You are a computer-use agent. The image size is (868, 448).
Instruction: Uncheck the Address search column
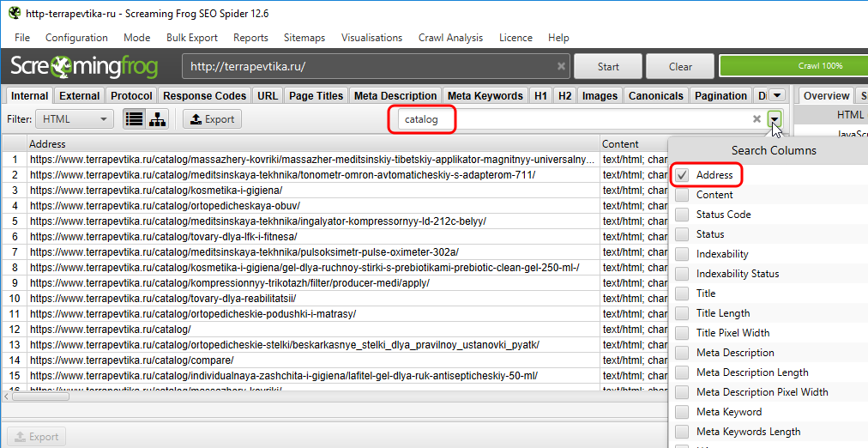(x=682, y=175)
